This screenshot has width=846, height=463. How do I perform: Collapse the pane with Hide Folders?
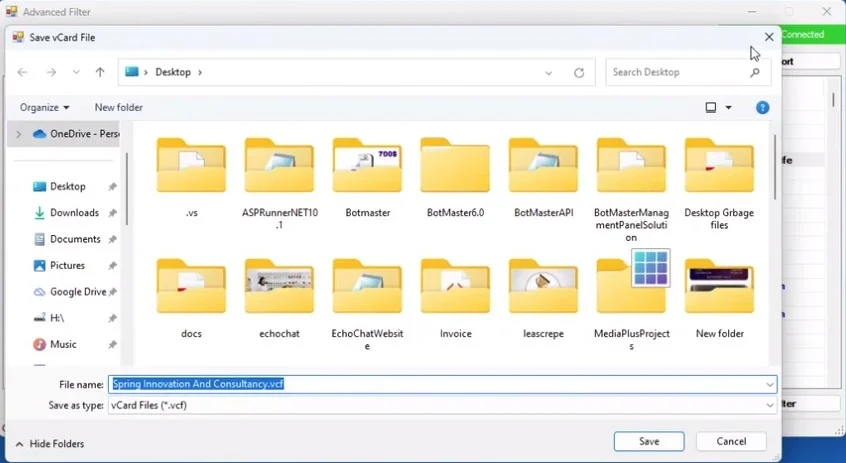[x=50, y=444]
